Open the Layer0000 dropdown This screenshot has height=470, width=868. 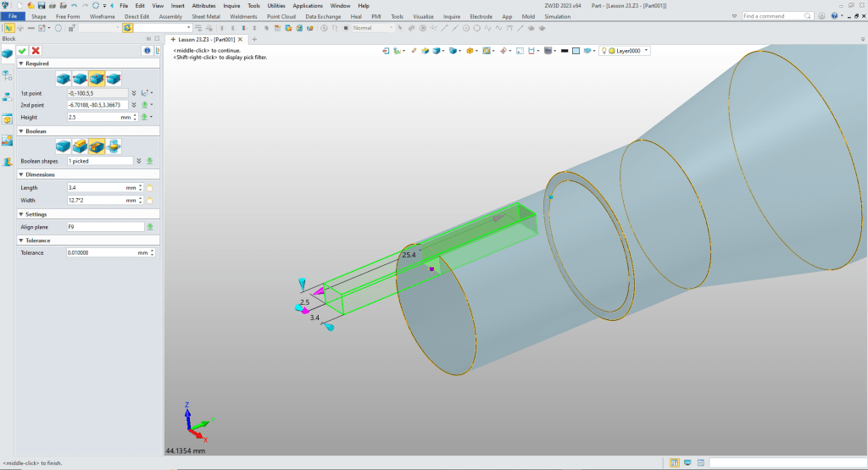tap(647, 51)
